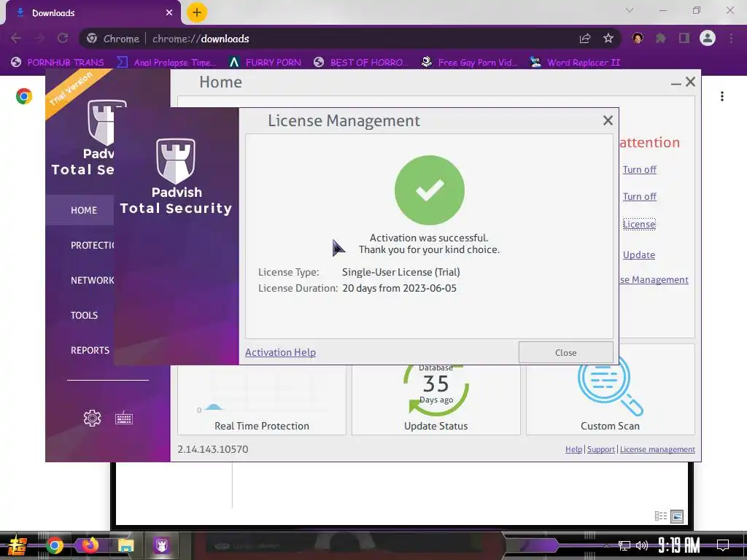Open the REPORTS section in sidebar
747x560 pixels.
coord(90,350)
